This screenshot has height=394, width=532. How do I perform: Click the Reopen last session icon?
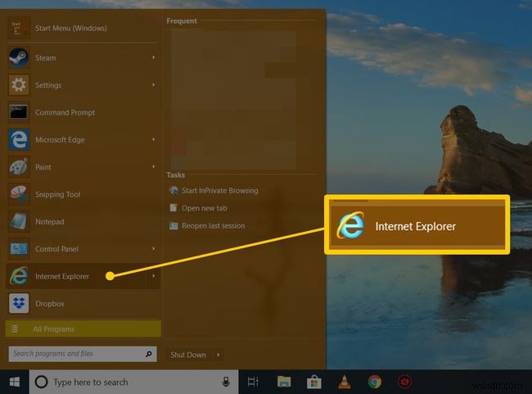coord(174,225)
